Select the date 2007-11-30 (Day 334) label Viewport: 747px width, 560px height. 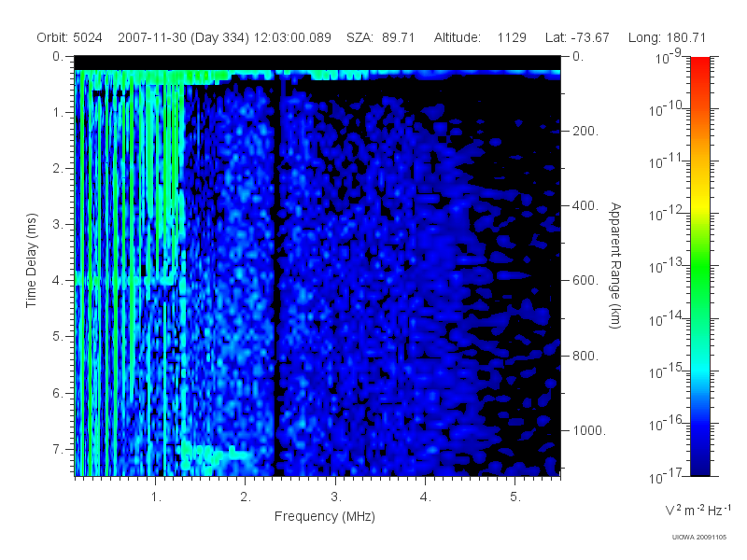183,37
